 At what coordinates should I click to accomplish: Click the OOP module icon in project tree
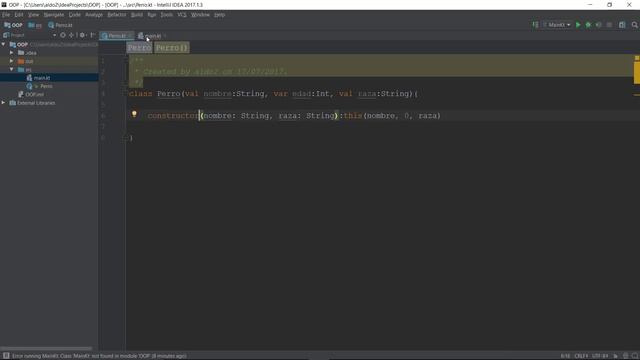(13, 44)
